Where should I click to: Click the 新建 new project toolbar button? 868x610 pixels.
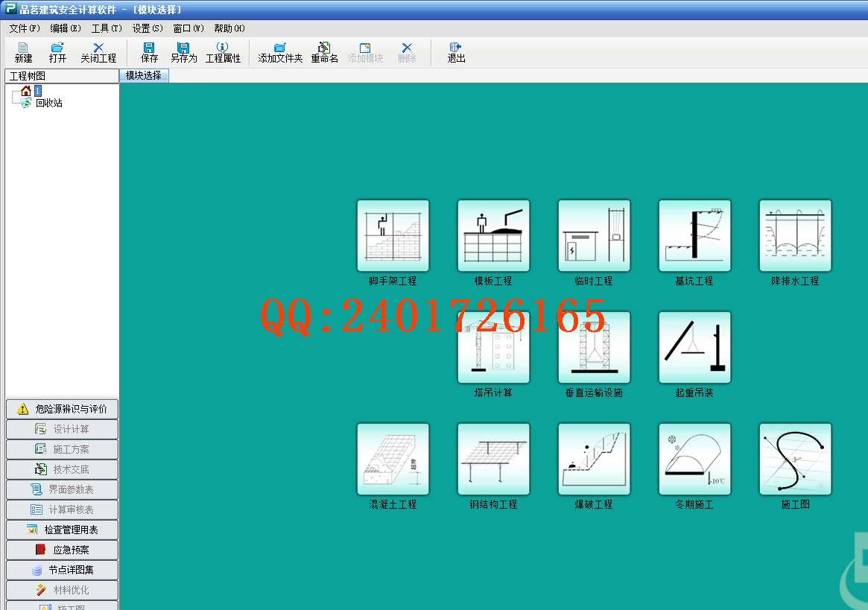23,52
